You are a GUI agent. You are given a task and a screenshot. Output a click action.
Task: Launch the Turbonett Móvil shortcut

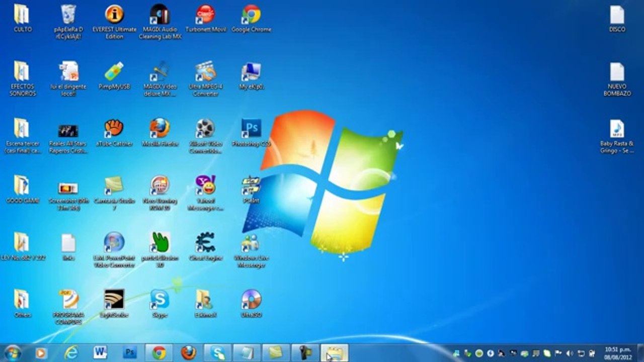[205, 19]
